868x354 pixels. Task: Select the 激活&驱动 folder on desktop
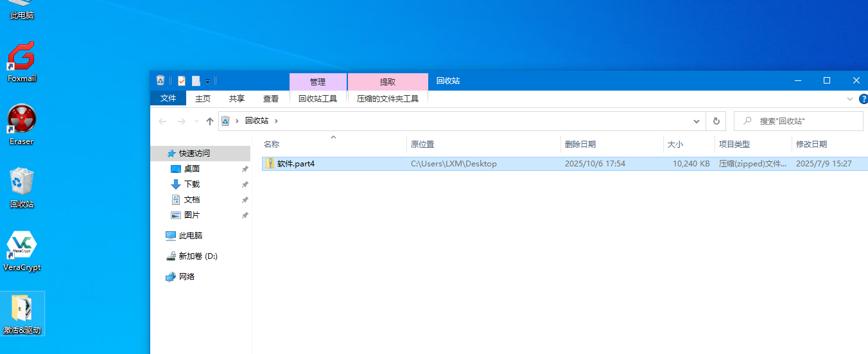(x=21, y=313)
